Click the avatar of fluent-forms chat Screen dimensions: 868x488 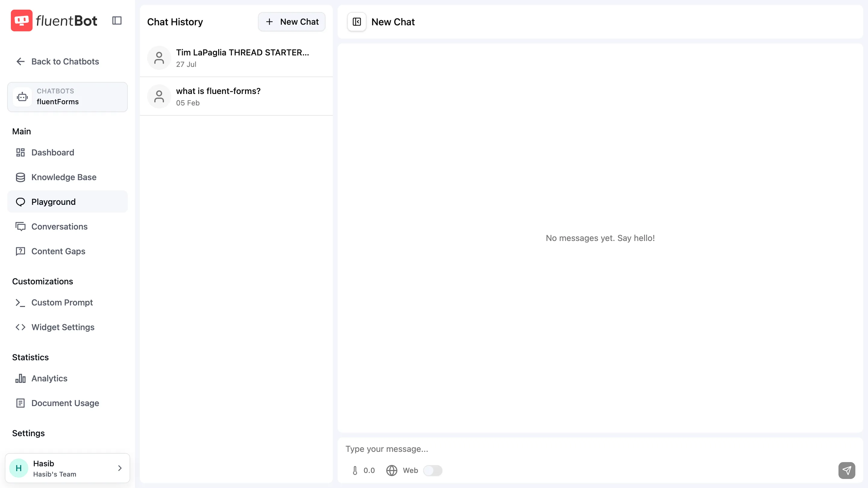point(159,96)
